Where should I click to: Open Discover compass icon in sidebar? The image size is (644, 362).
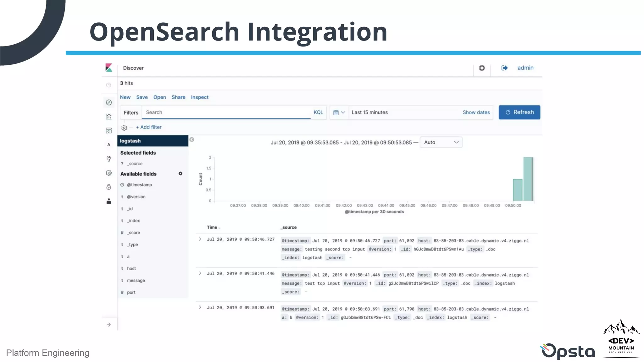[x=108, y=102]
